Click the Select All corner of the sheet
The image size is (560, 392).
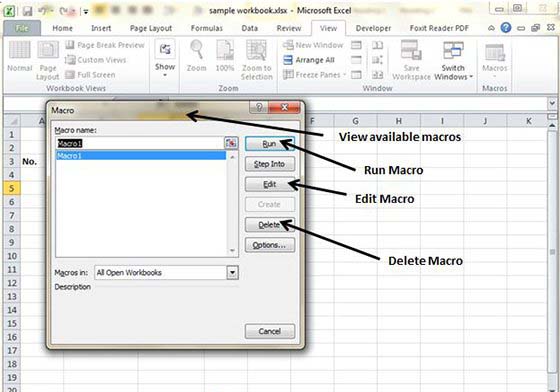pos(12,121)
